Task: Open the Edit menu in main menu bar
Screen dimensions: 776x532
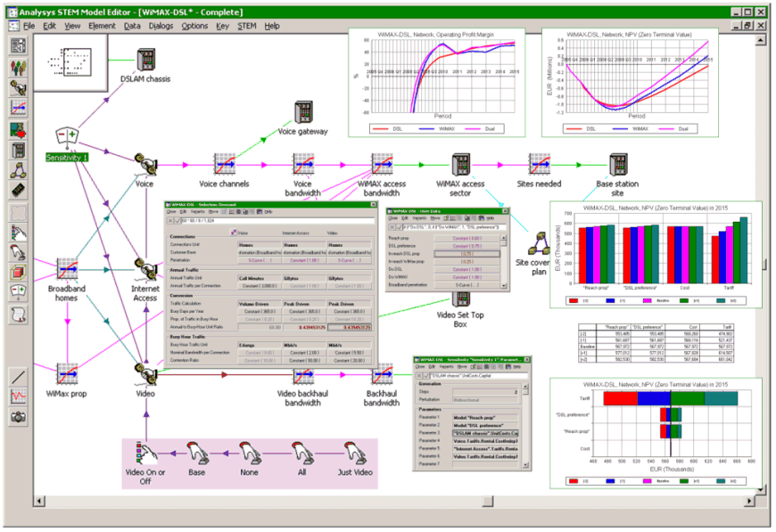Action: tap(49, 26)
